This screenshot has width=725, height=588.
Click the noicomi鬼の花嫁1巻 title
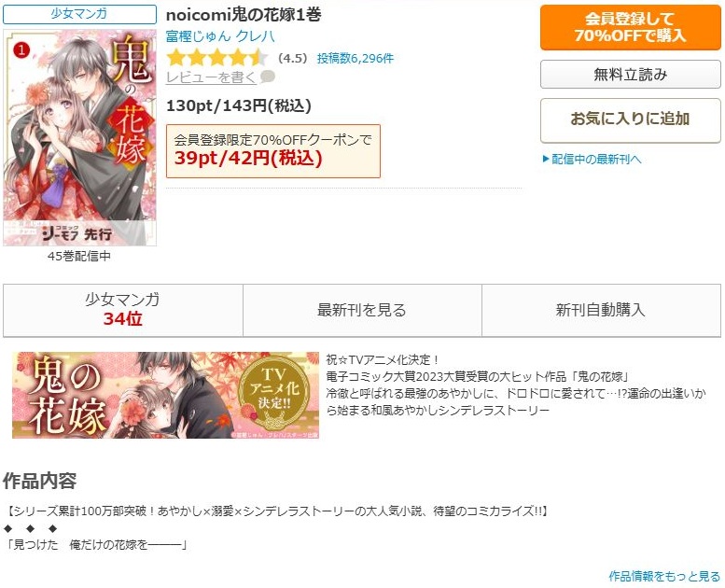pos(244,15)
